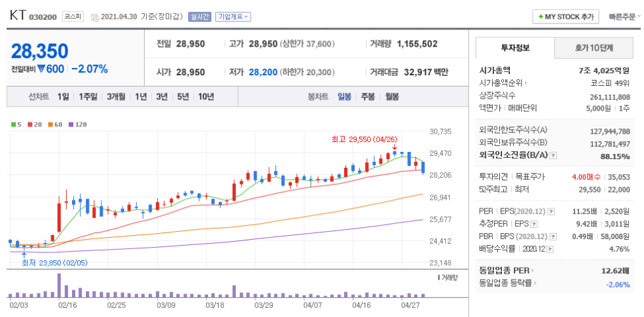This screenshot has width=644, height=317.
Task: Click the 저가 value 28,200
Action: tap(263, 72)
